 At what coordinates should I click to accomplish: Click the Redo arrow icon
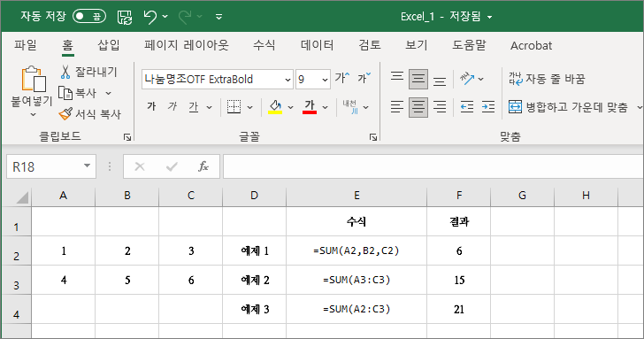tap(185, 17)
